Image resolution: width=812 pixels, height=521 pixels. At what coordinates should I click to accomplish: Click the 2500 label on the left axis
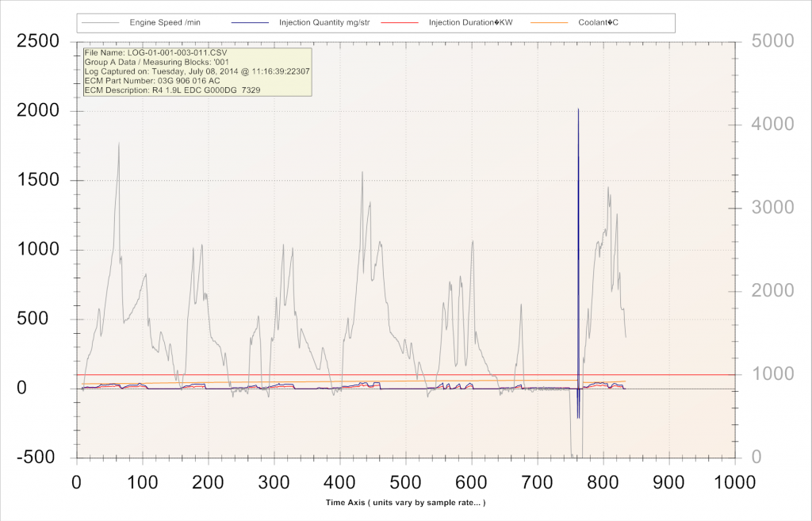38,40
